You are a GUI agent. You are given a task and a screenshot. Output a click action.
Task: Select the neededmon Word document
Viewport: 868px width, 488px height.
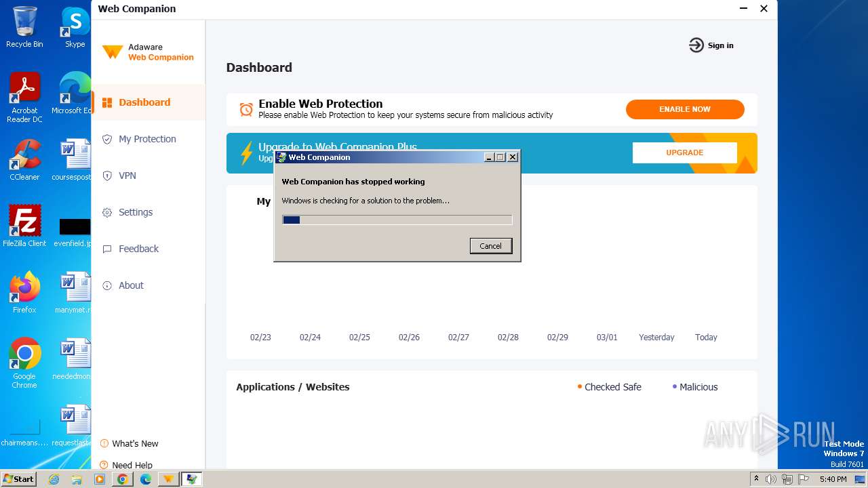(72, 359)
